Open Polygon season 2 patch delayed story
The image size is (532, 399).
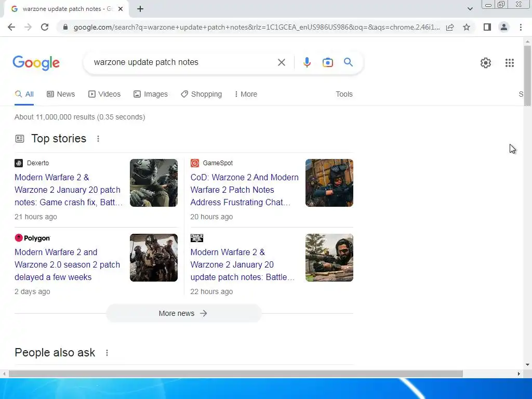coord(67,264)
